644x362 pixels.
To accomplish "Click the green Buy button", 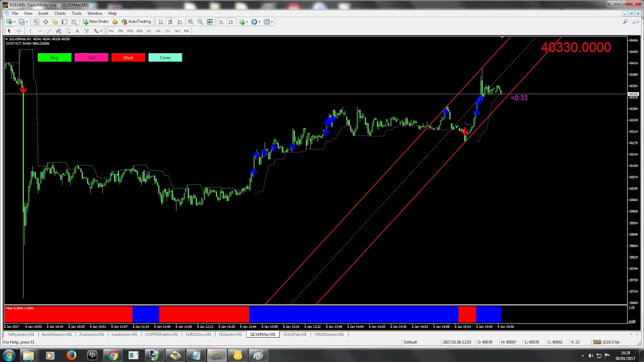I will (x=54, y=58).
